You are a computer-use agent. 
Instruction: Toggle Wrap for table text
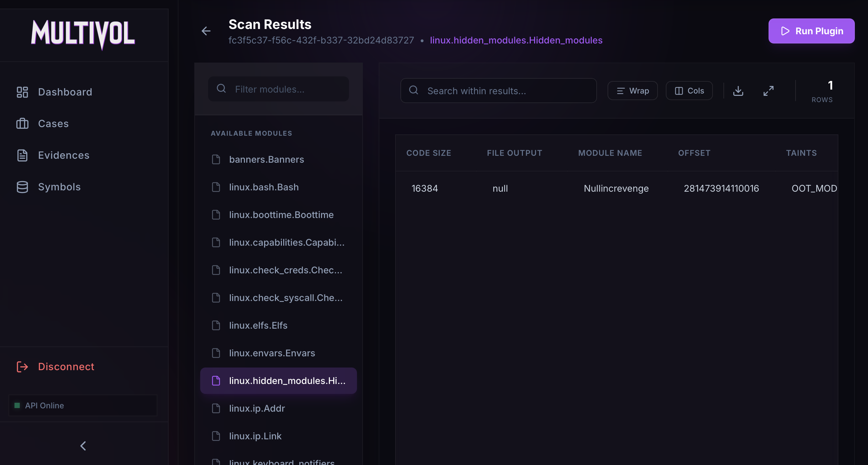(x=632, y=91)
